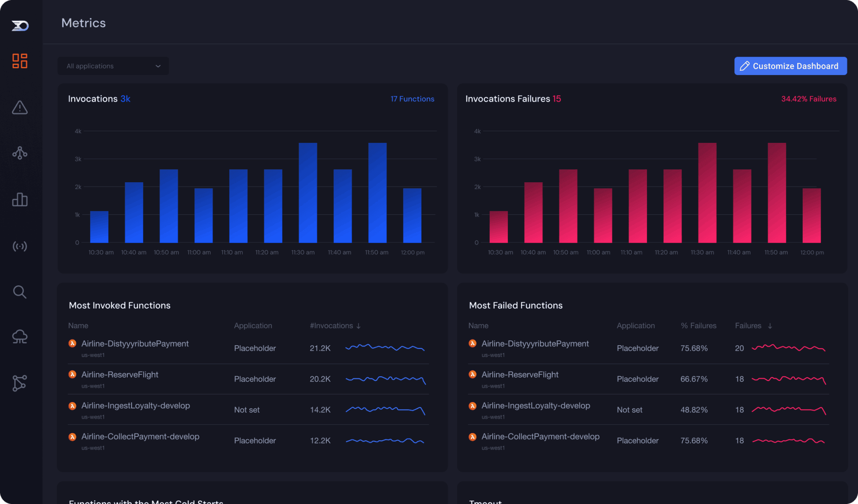Click the 11:30 am bar in the Invocations chart
The width and height of the screenshot is (858, 504).
308,193
